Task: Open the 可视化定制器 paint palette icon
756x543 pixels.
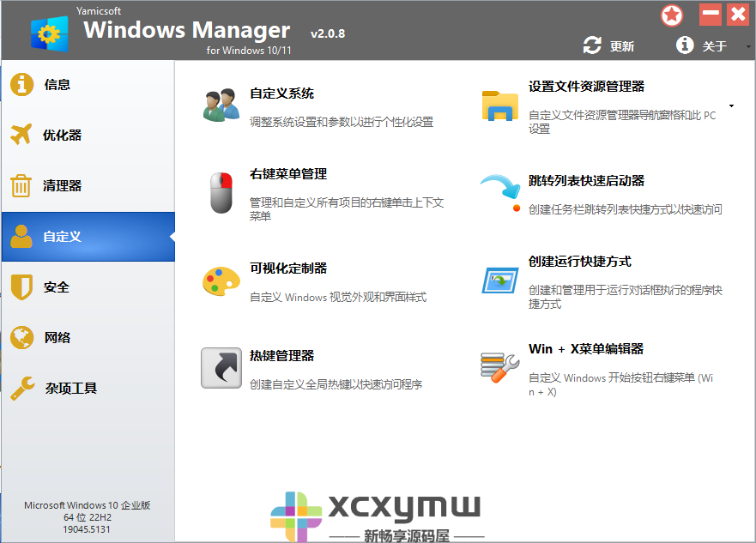Action: [221, 281]
